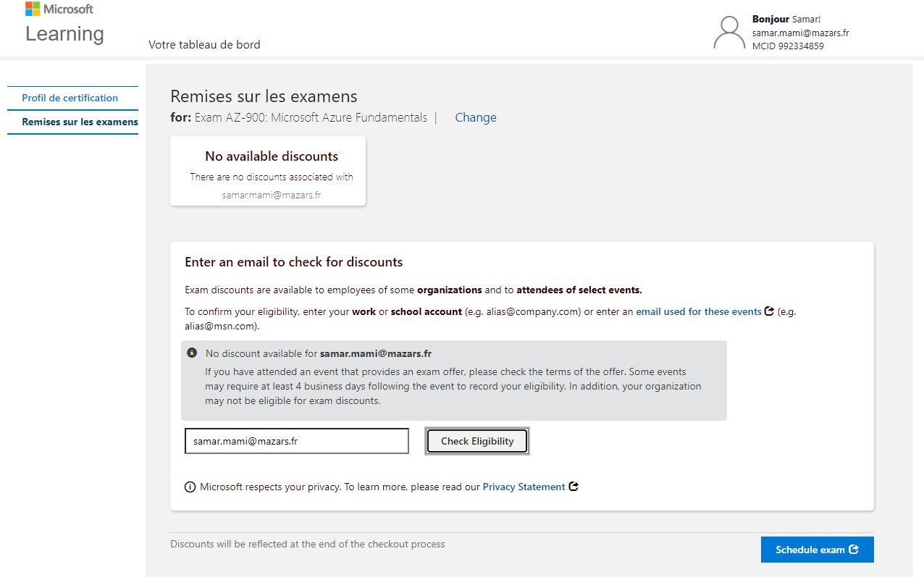Click the samar.mami@mazars.fr email in the header
Image resolution: width=924 pixels, height=580 pixels.
coord(800,33)
